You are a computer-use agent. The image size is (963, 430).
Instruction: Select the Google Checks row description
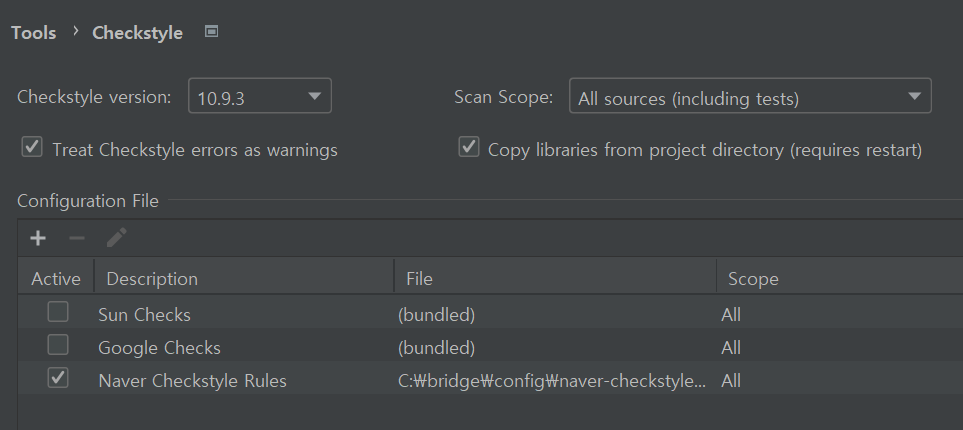click(159, 348)
